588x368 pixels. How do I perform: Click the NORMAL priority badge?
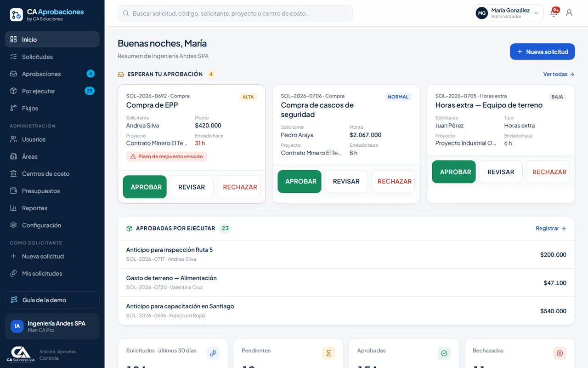click(398, 97)
